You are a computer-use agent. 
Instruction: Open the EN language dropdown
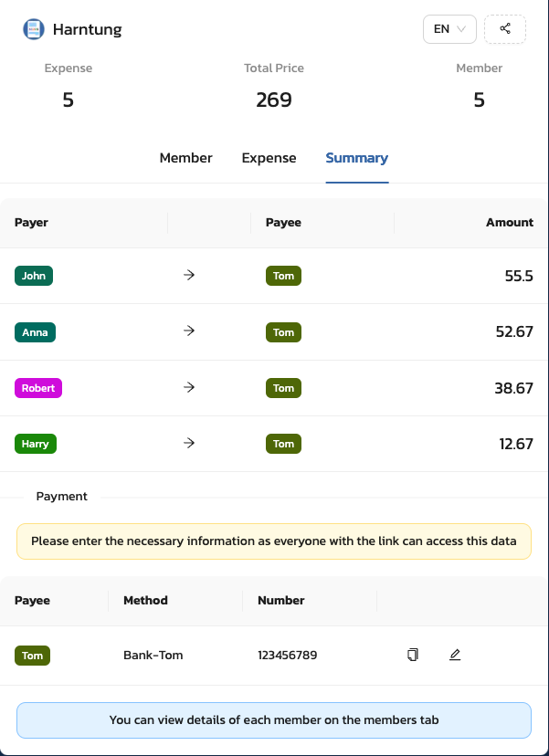tap(449, 29)
